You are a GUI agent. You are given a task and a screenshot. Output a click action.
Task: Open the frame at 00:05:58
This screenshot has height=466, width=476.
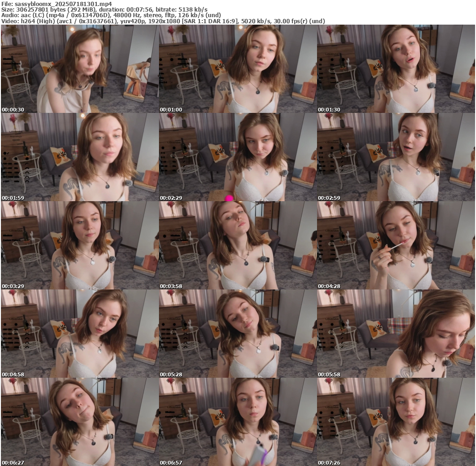click(396, 334)
